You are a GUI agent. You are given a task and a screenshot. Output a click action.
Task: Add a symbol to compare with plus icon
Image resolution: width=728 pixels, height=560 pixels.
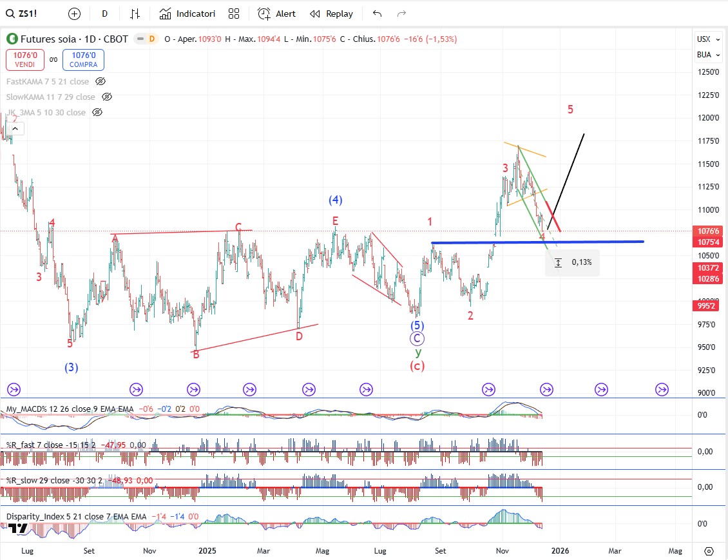74,14
